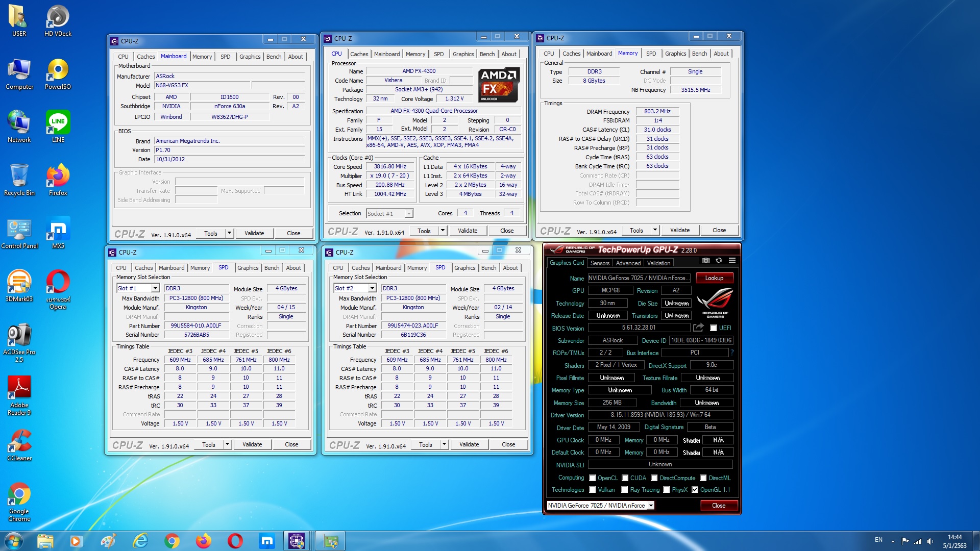Click the GPU-Z refresh icon

pyautogui.click(x=719, y=260)
